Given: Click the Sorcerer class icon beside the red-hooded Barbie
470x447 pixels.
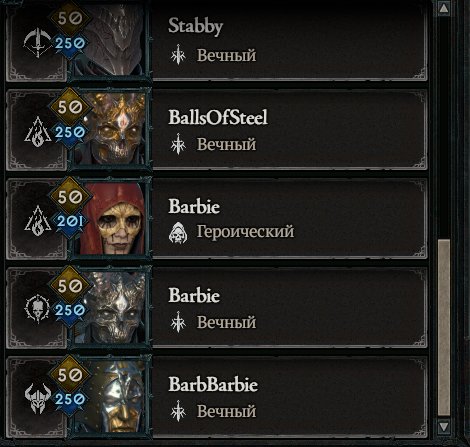Looking at the screenshot, I should [x=37, y=221].
